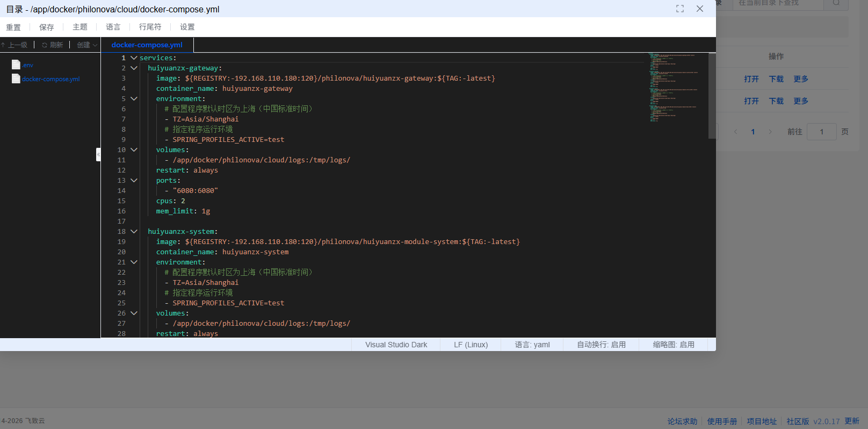Click the 保存 save button
868x429 pixels.
pyautogui.click(x=47, y=27)
